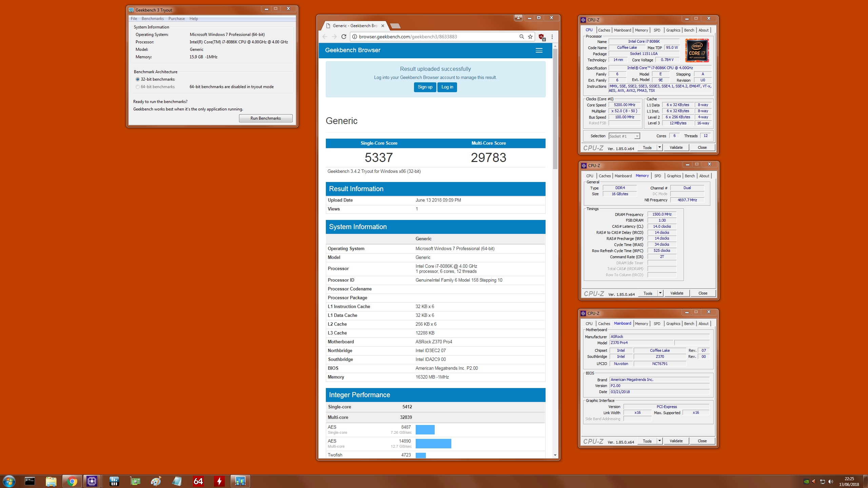The width and height of the screenshot is (868, 488).
Task: Click the Sign up button
Action: coord(425,87)
